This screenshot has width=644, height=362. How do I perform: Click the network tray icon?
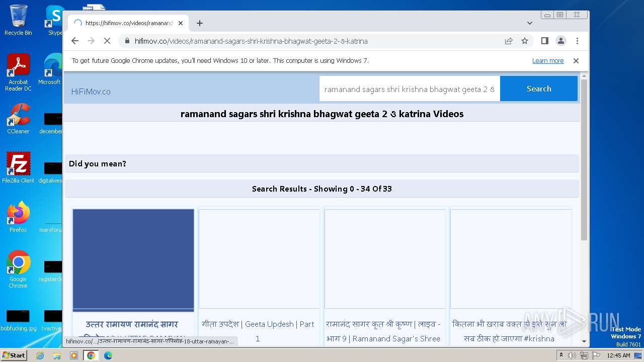[x=584, y=355]
